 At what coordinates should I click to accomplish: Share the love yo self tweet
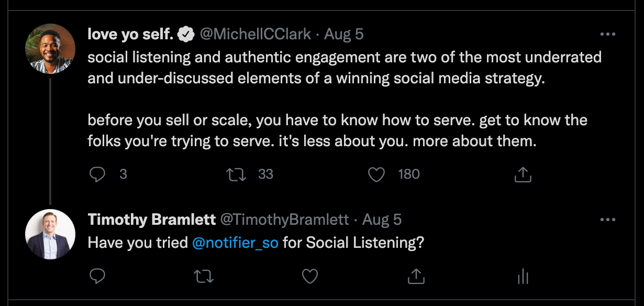[x=523, y=174]
